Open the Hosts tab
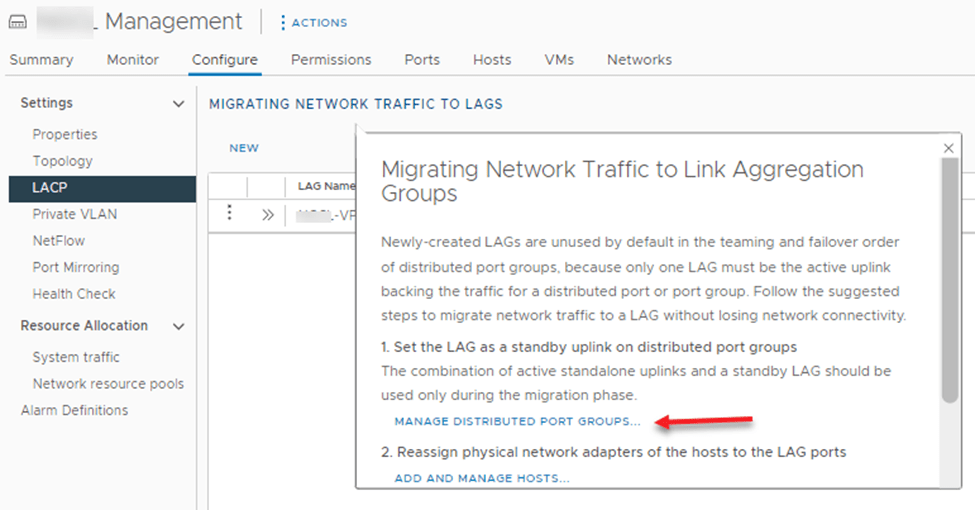 tap(492, 60)
